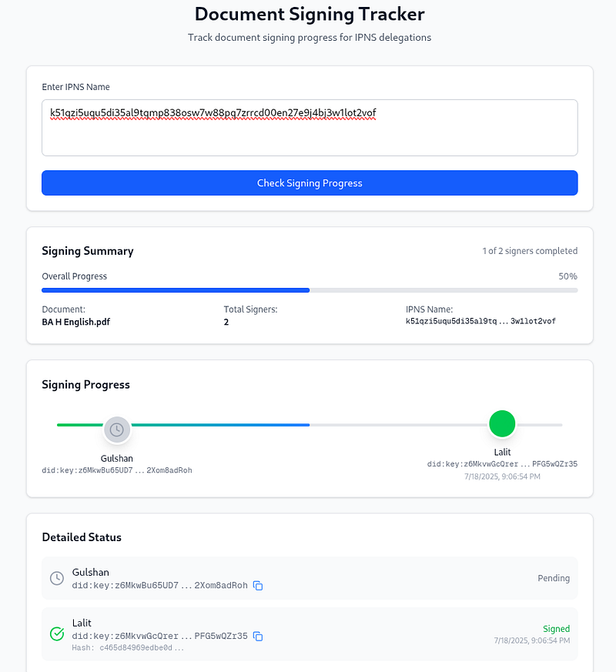Focus the Enter IPNS Name text field
The width and height of the screenshot is (616, 672).
(310, 127)
